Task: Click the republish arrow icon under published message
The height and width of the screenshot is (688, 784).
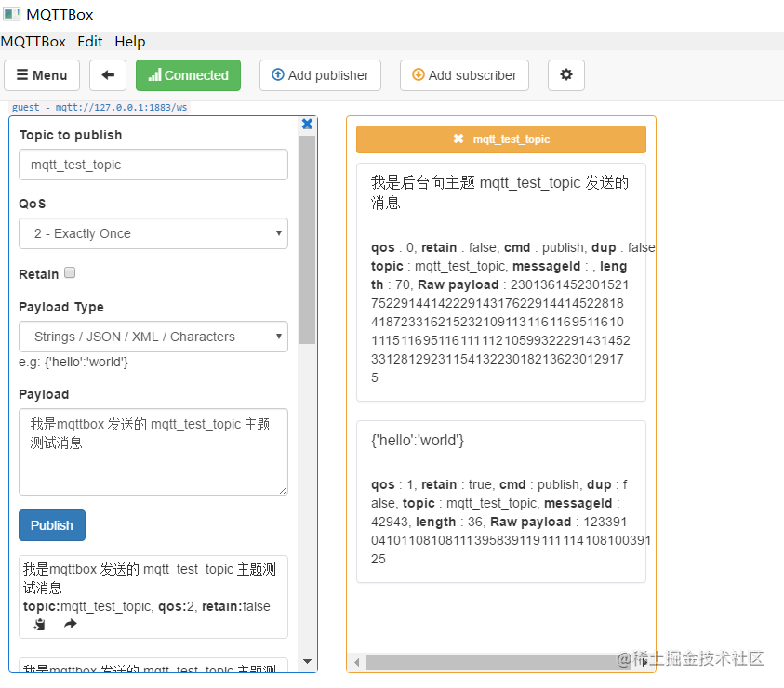Action: [71, 624]
